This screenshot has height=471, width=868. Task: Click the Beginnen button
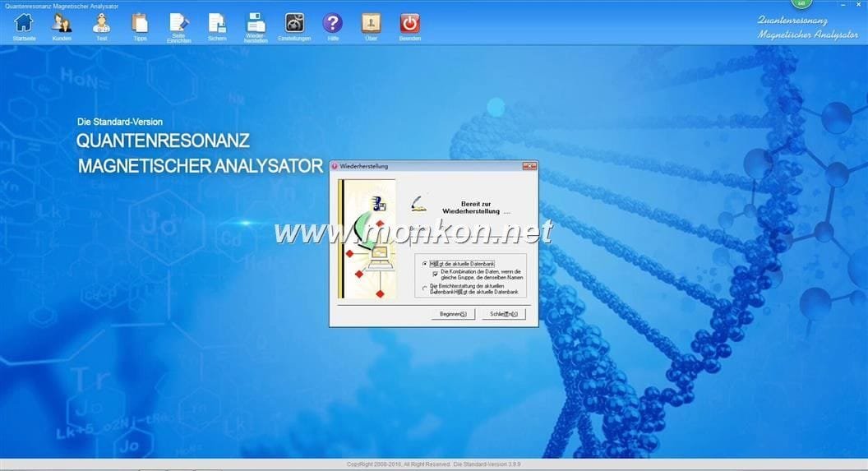coord(453,314)
